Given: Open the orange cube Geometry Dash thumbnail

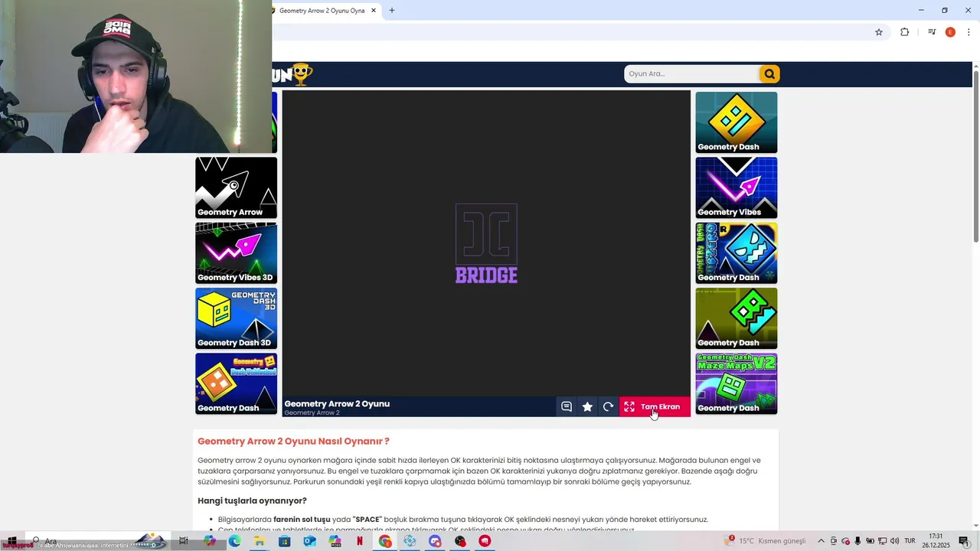Looking at the screenshot, I should 236,383.
